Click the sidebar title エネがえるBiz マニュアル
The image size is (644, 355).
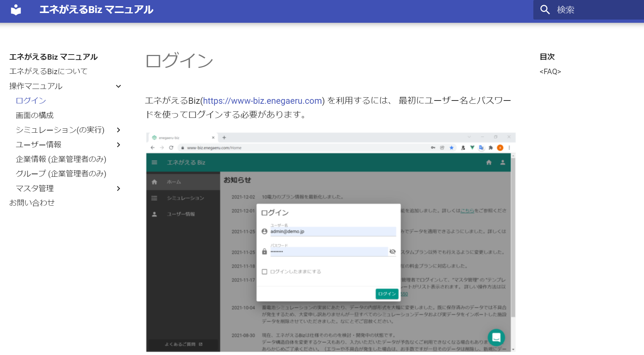click(54, 57)
